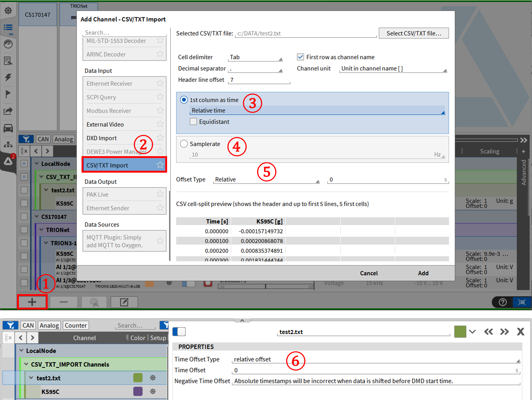Favorite CSV/TXT Import with star icon
Viewport: 532px width, 400px height.
[160, 165]
